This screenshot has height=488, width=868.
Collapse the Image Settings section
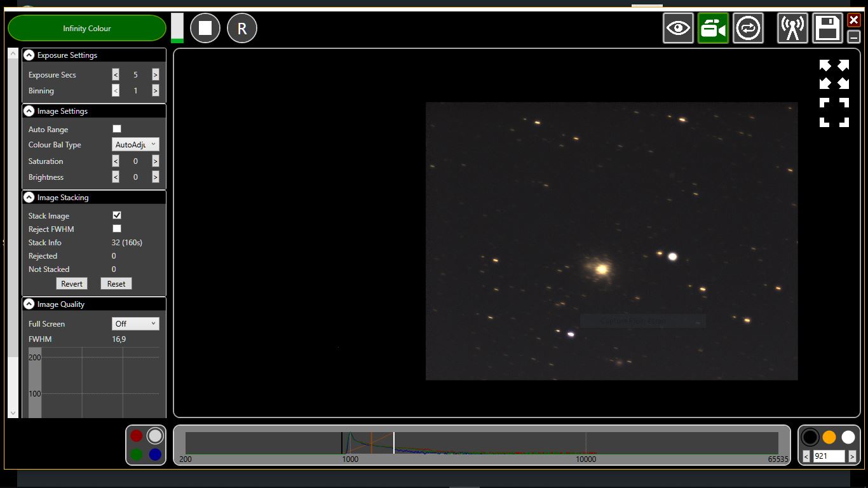[29, 111]
